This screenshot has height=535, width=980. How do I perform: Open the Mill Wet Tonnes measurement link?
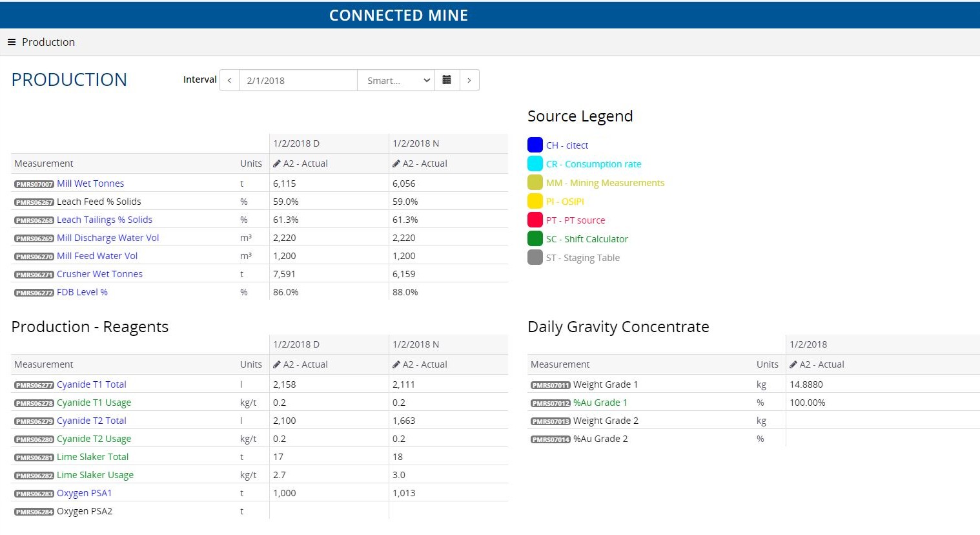pyautogui.click(x=90, y=184)
